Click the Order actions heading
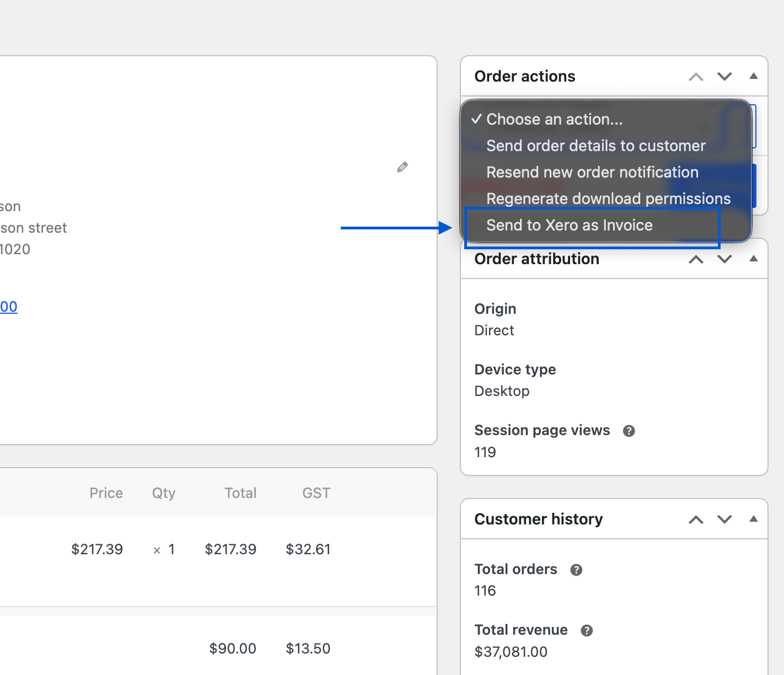This screenshot has height=675, width=784. pyautogui.click(x=525, y=77)
